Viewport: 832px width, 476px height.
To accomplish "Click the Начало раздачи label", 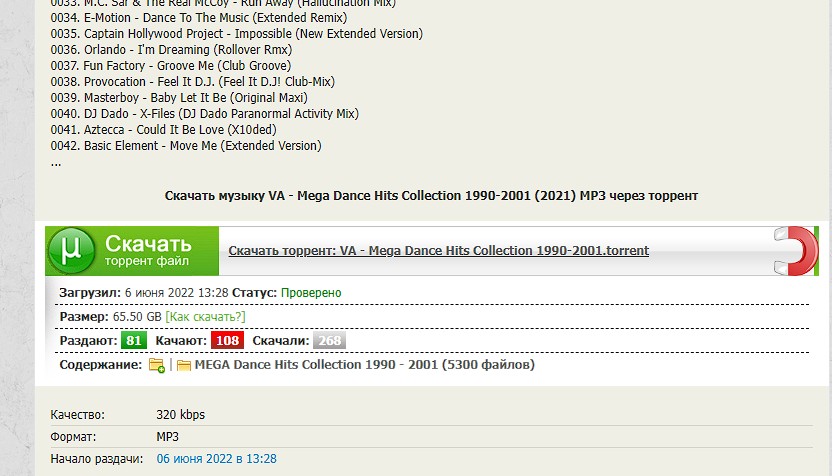I will [x=97, y=458].
